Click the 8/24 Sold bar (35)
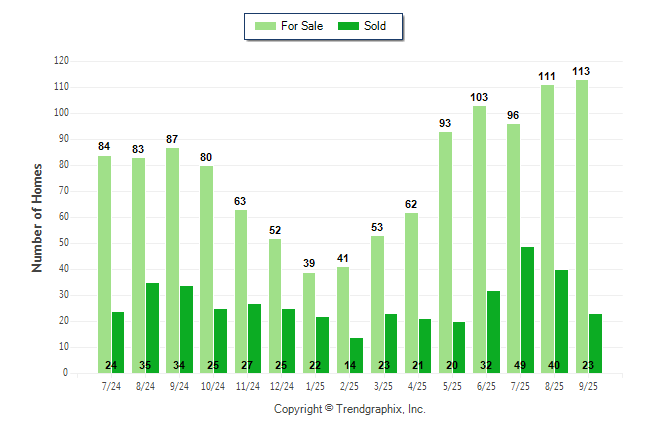The width and height of the screenshot is (646, 434). point(152,328)
